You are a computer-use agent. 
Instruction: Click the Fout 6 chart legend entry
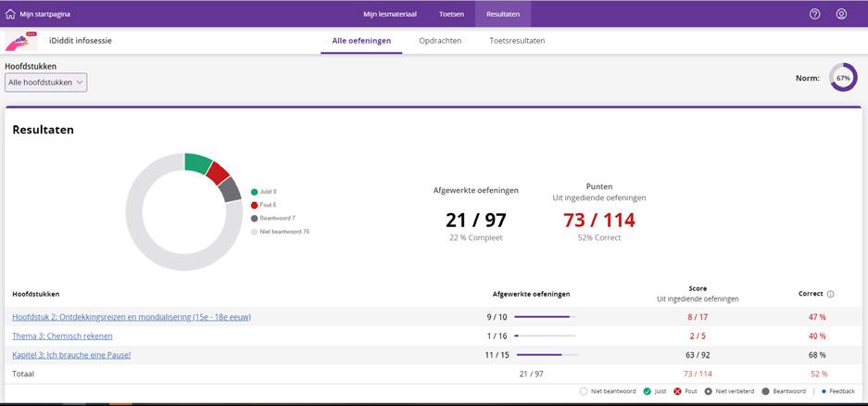tap(263, 205)
